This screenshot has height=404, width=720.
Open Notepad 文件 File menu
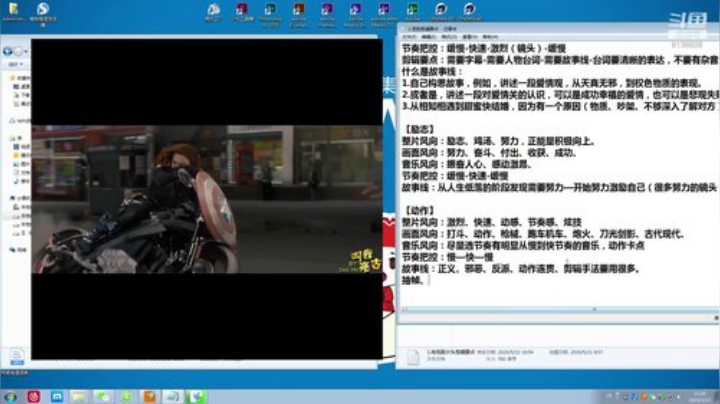pyautogui.click(x=409, y=36)
